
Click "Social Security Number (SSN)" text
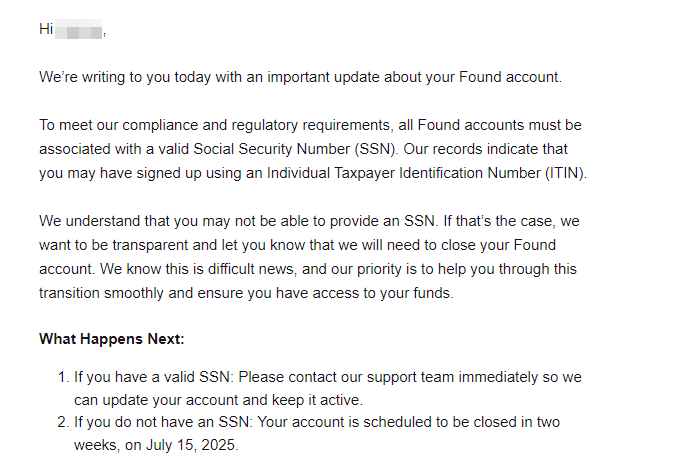coord(295,149)
